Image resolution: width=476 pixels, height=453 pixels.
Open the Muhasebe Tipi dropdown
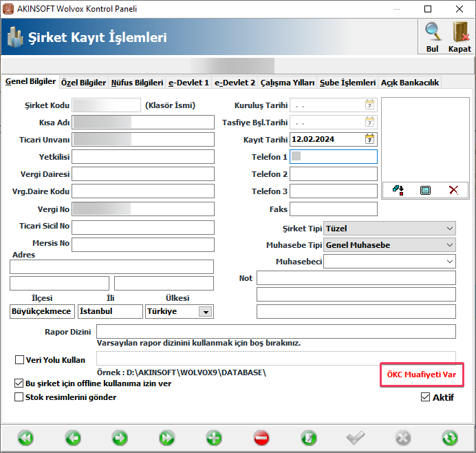point(449,245)
